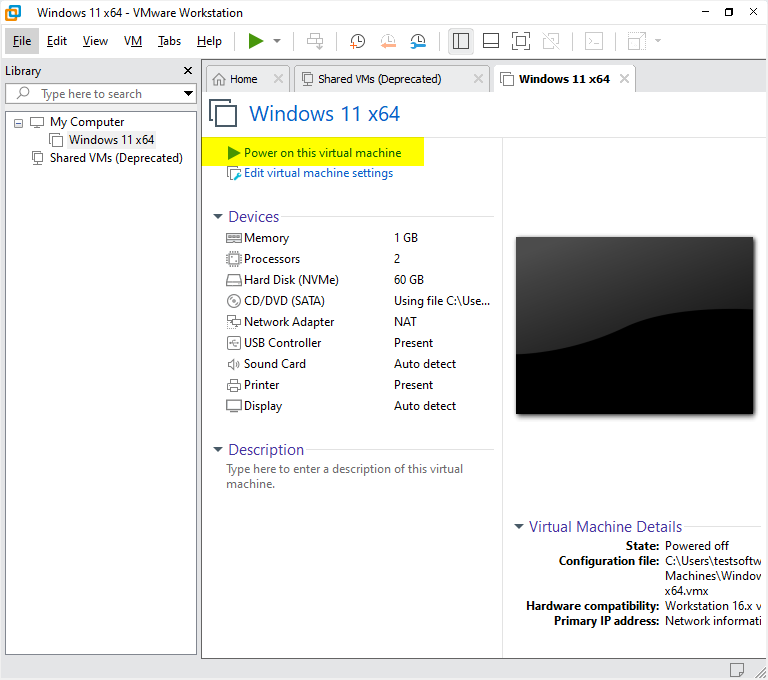Select Shared VMs (Deprecated) in Library tree
Image resolution: width=768 pixels, height=680 pixels.
[x=116, y=158]
